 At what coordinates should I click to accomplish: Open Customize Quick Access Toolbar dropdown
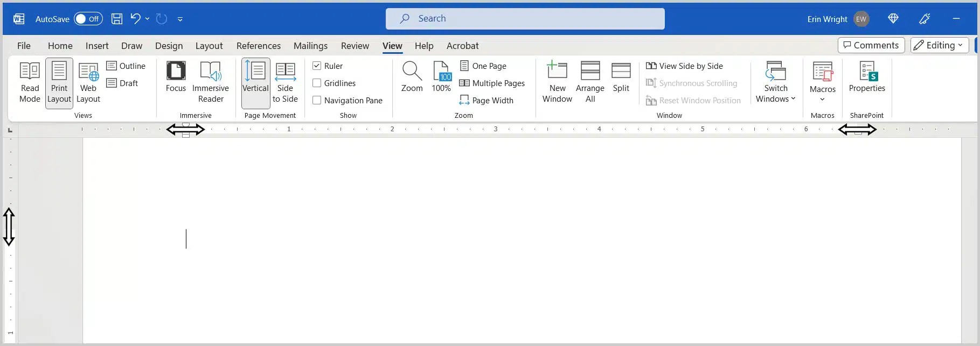(x=180, y=19)
